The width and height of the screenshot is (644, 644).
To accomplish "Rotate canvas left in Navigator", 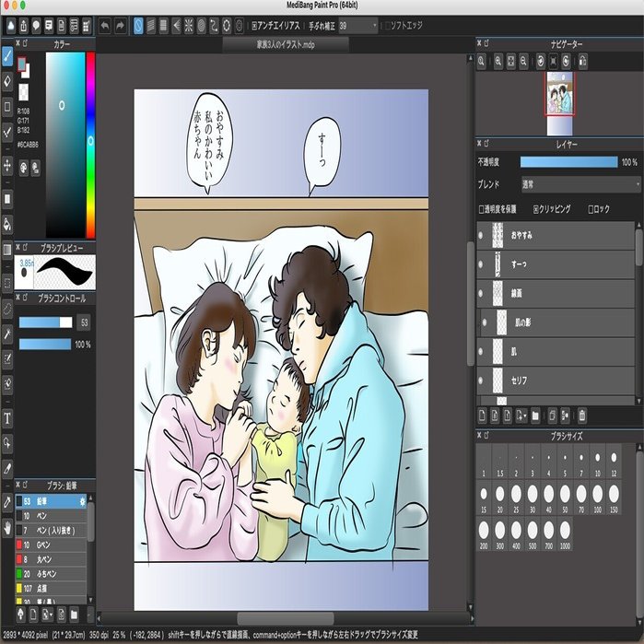I will coord(541,62).
